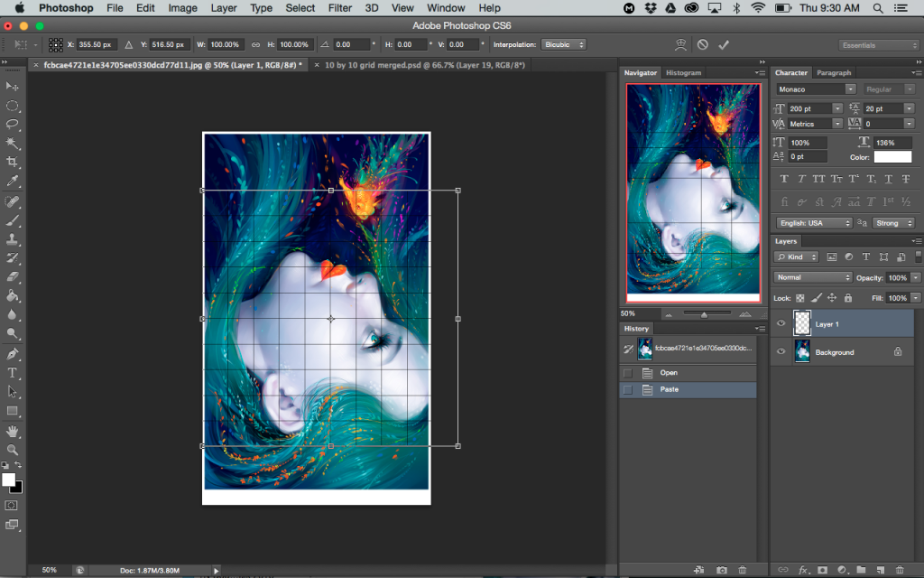This screenshot has height=578, width=924.
Task: Select the Background layer
Action: click(x=843, y=352)
